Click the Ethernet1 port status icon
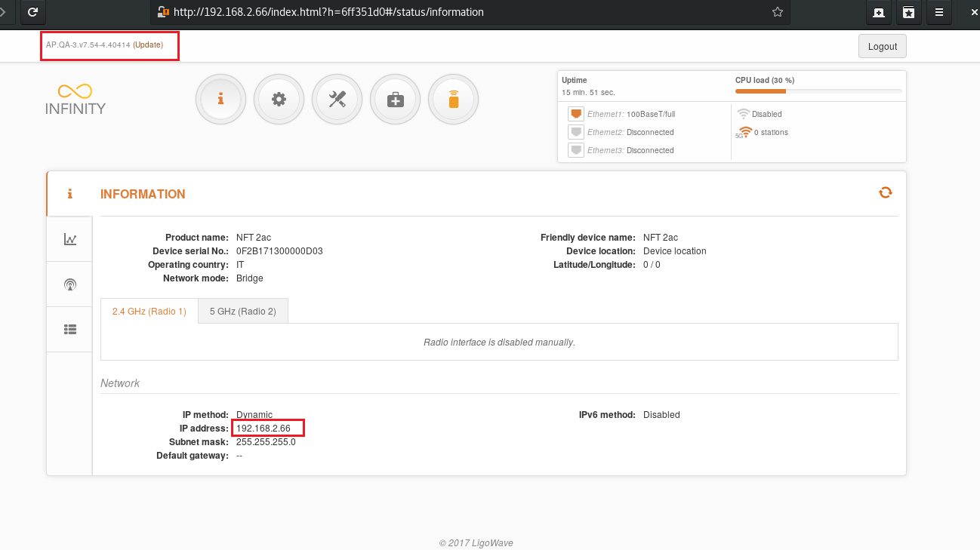 pyautogui.click(x=576, y=114)
